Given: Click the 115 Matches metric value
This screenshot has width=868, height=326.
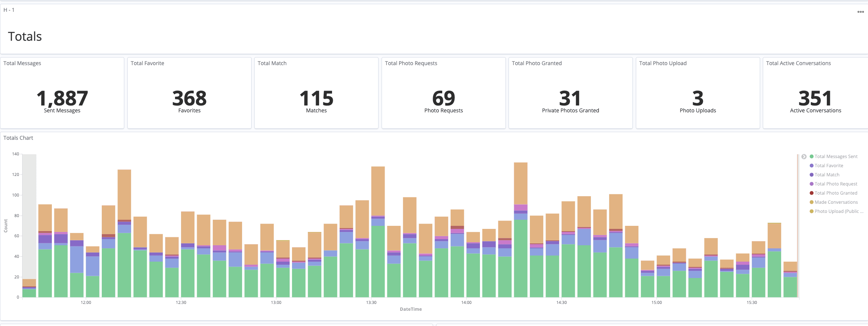Looking at the screenshot, I should point(316,98).
